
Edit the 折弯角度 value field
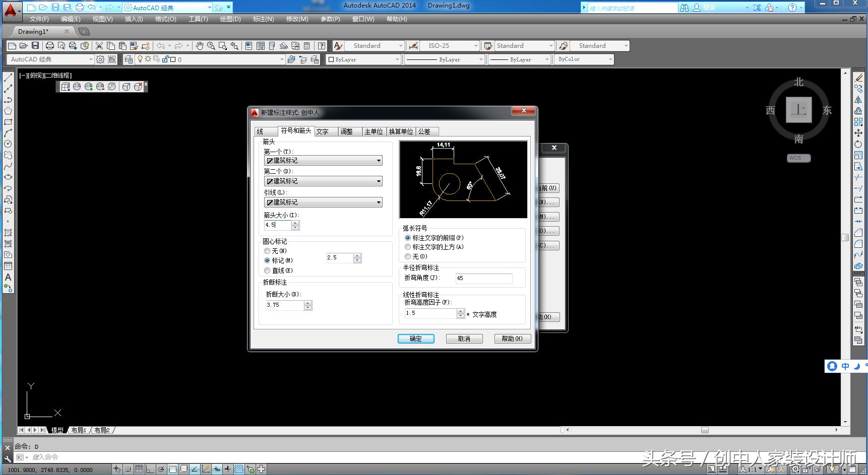(x=483, y=278)
